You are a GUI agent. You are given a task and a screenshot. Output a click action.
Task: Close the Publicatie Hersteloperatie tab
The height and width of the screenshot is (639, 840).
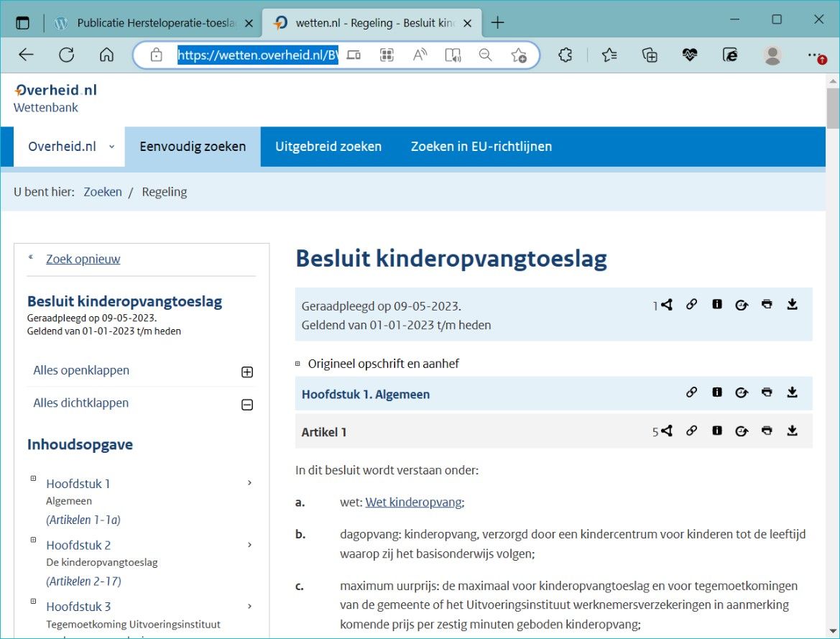(x=249, y=23)
